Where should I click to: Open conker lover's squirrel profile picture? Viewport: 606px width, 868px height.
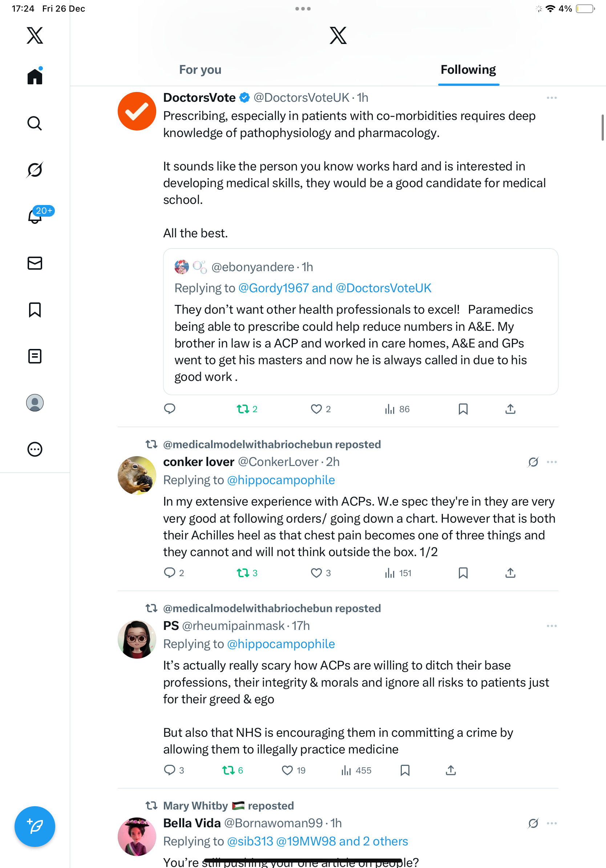coord(137,475)
